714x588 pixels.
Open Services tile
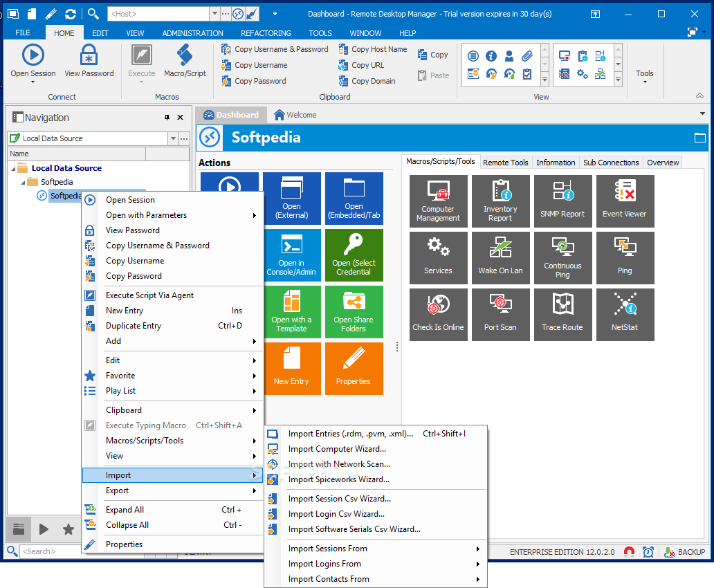(438, 258)
